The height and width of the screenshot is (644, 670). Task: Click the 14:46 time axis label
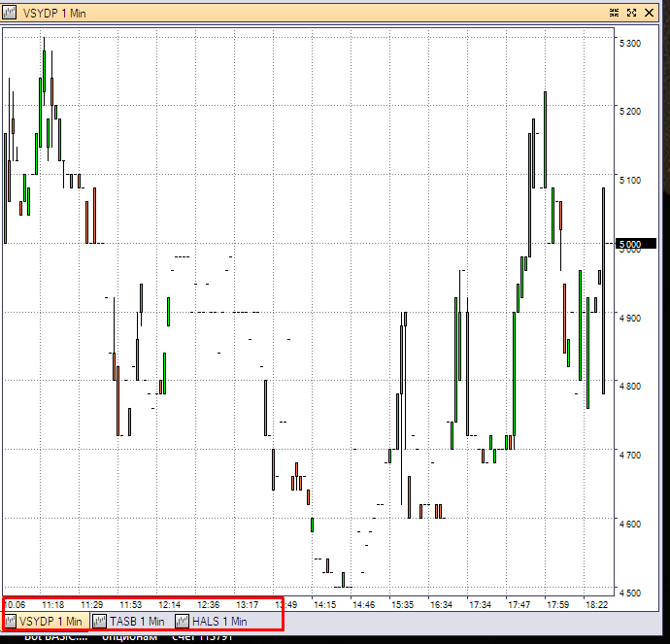[x=363, y=605]
